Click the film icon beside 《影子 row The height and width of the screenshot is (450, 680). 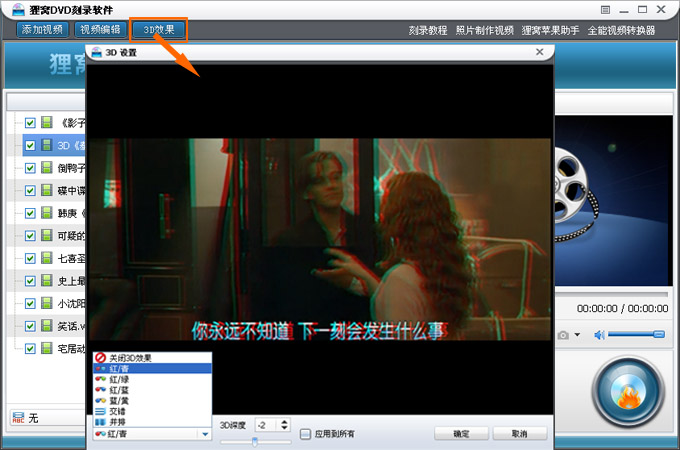[x=47, y=123]
